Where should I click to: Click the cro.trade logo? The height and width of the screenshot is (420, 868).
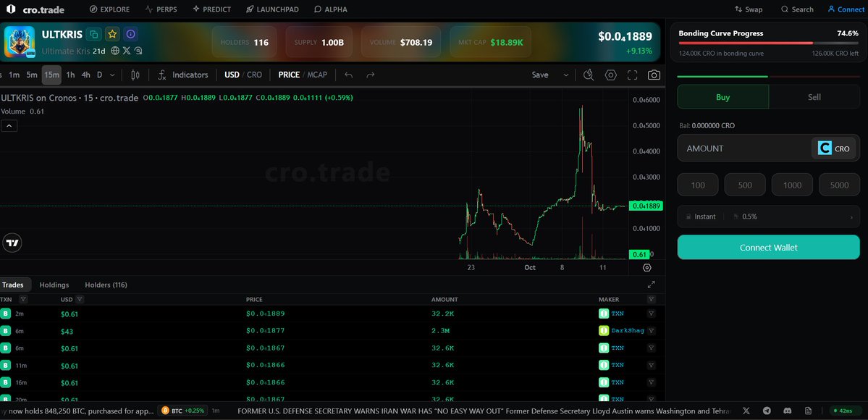coord(35,9)
